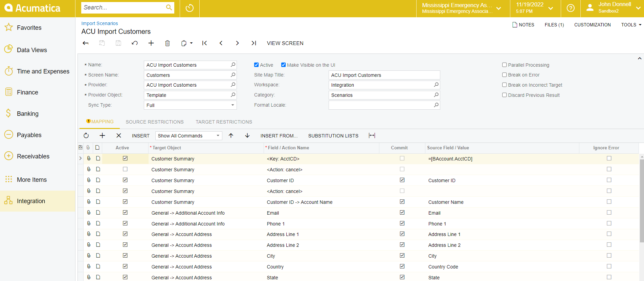The width and height of the screenshot is (644, 281).
Task: Open the NOTES panel
Action: pyautogui.click(x=523, y=25)
